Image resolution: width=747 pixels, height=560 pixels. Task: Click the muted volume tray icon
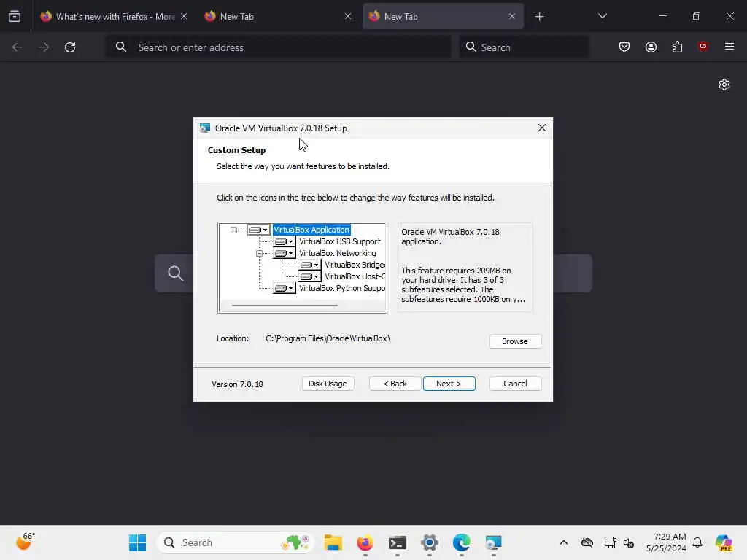click(x=629, y=542)
